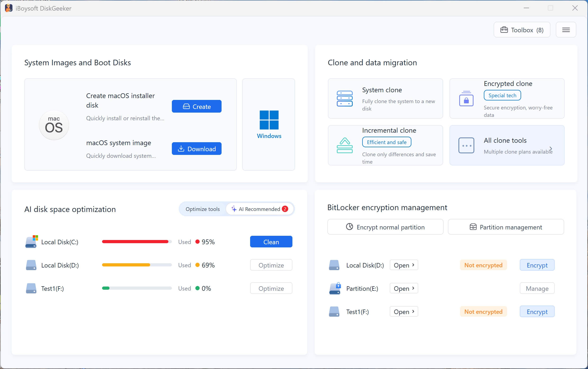This screenshot has width=588, height=369.
Task: Click the AI Recommended red 2 badge
Action: point(285,209)
